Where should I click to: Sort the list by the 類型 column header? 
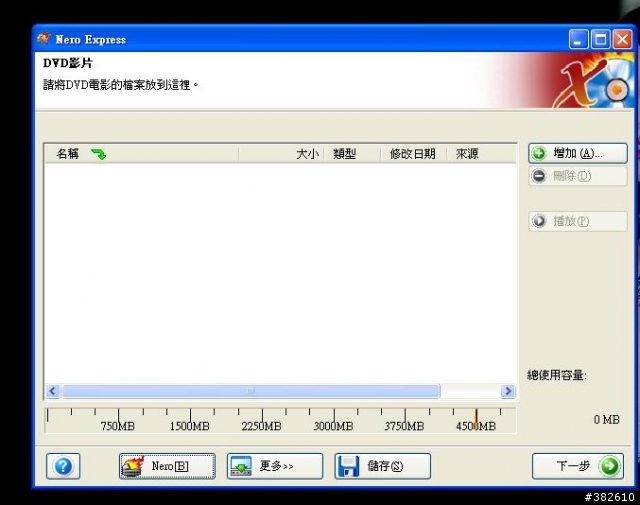(x=352, y=154)
